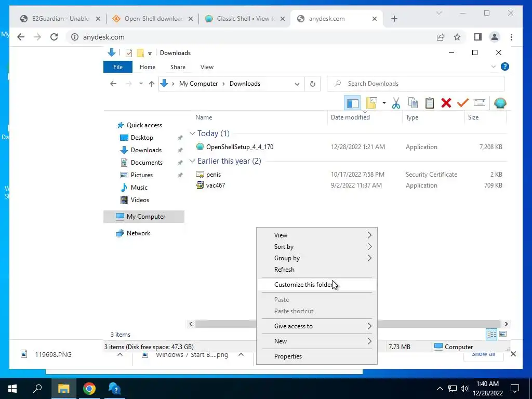Choose Properties from the context menu
Viewport: 532px width, 399px height.
[x=317, y=356]
